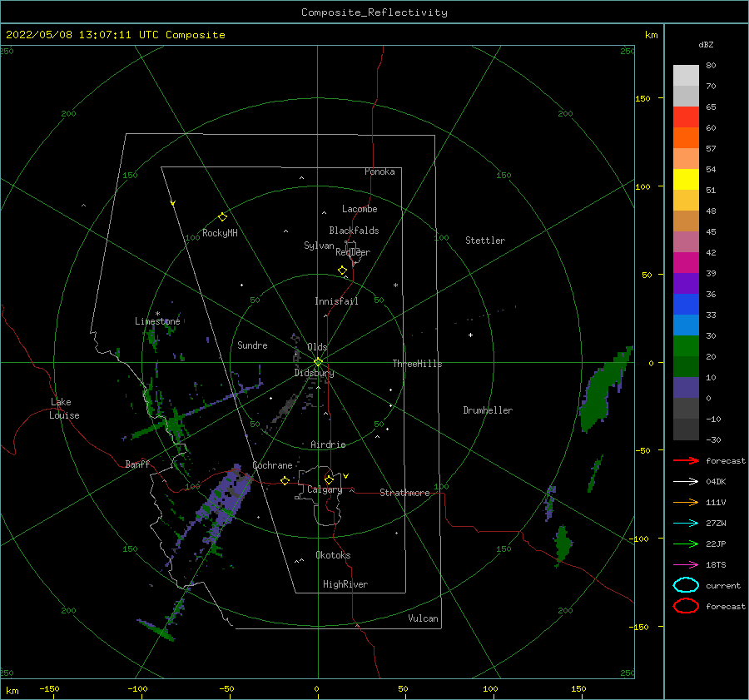Click the white 04DK arrow icon
The image size is (749, 700).
coord(686,481)
